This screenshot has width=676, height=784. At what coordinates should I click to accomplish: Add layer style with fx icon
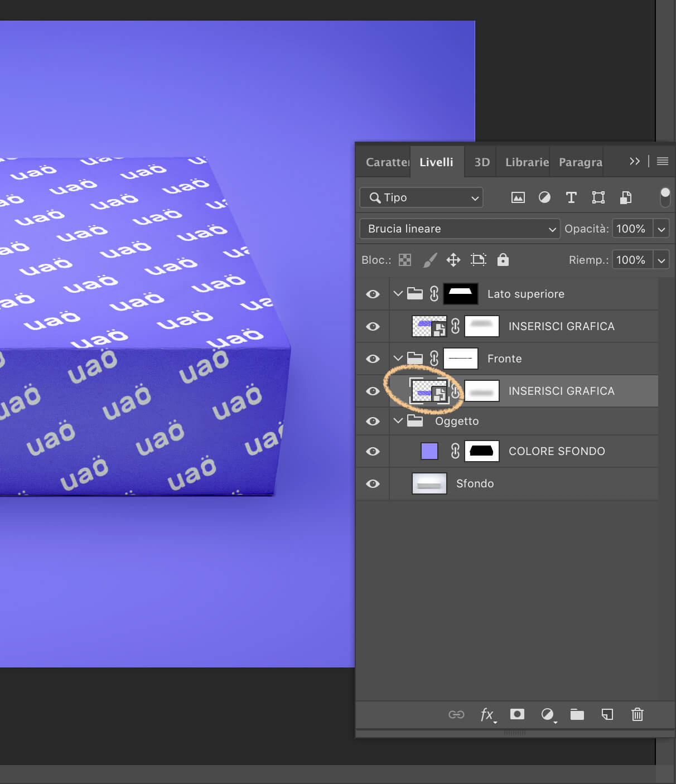(x=487, y=714)
